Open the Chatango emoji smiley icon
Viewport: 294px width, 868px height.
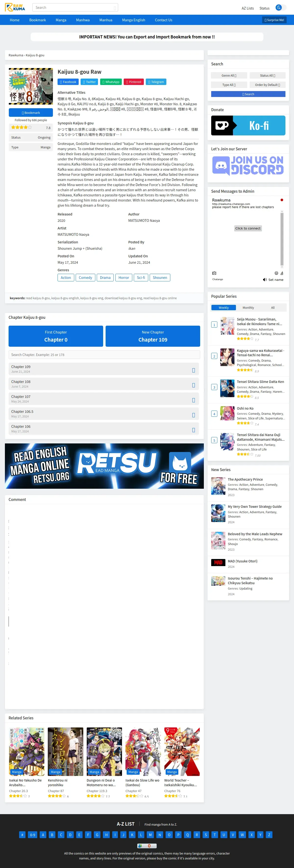tap(276, 273)
